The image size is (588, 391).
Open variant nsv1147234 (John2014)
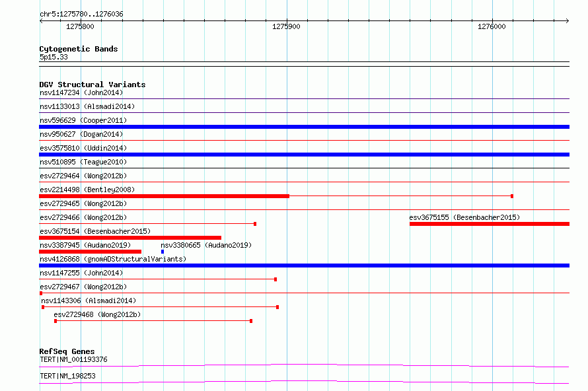tap(81, 92)
